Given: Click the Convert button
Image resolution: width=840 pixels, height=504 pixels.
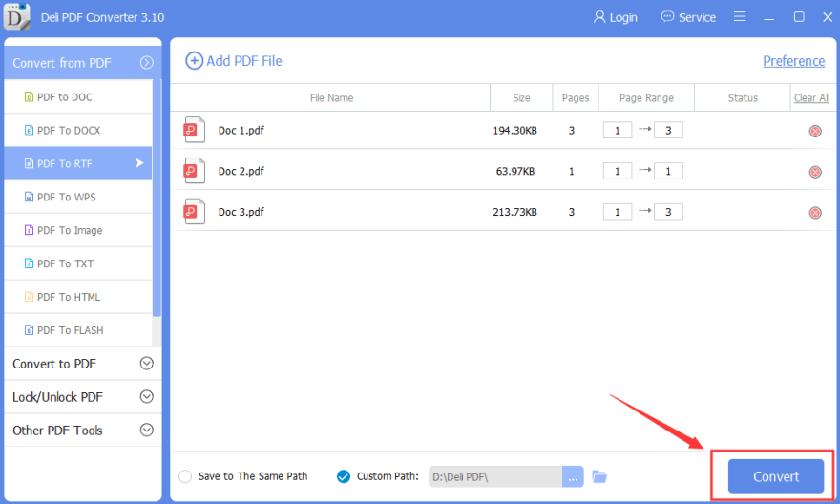Looking at the screenshot, I should point(776,476).
